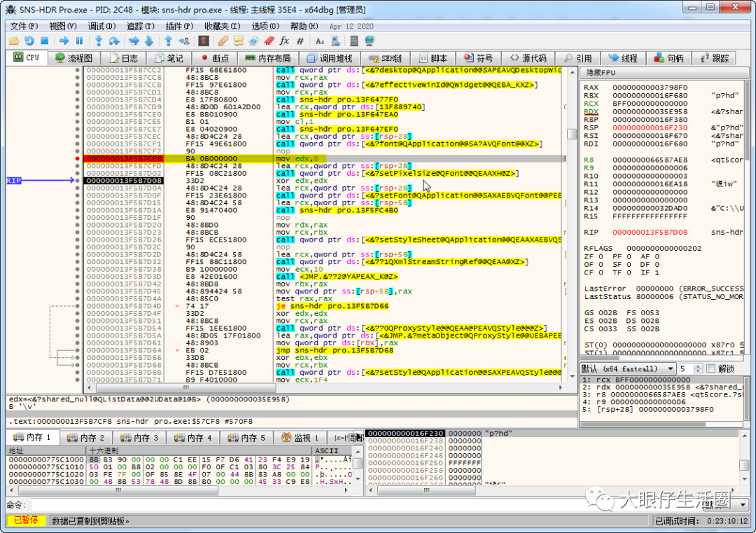This screenshot has height=533, width=756.
Task: Open labels with the paperclip tag icon
Action: coord(253,41)
